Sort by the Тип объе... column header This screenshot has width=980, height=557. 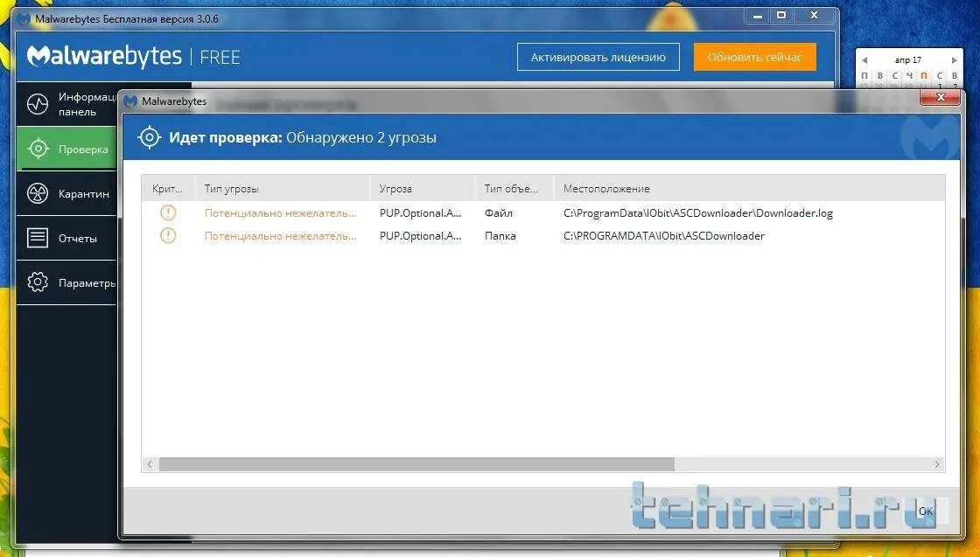coord(514,189)
